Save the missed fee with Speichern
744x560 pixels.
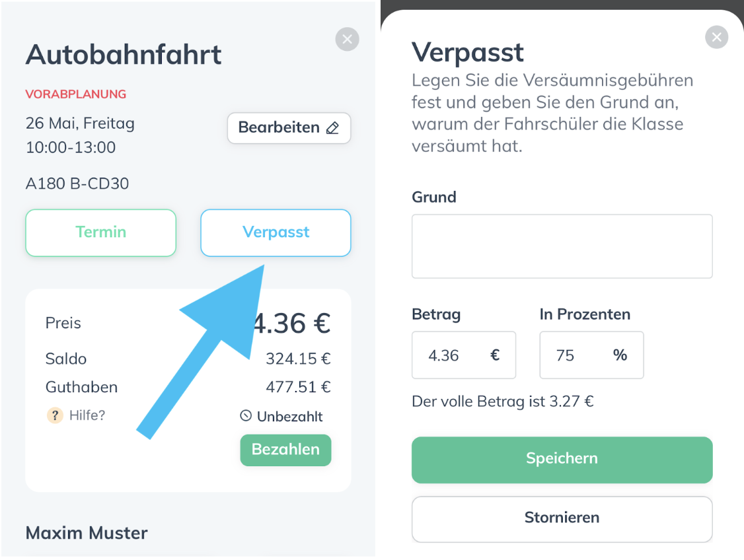pos(562,460)
